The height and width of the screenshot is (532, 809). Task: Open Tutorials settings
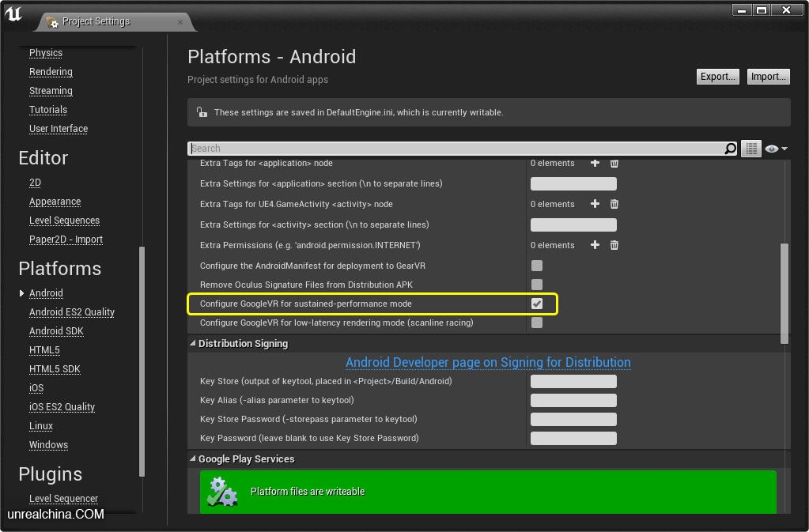pos(48,109)
